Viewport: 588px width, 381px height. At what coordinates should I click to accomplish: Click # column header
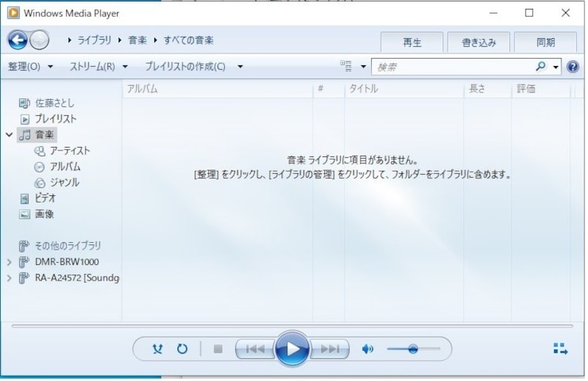pyautogui.click(x=330, y=89)
